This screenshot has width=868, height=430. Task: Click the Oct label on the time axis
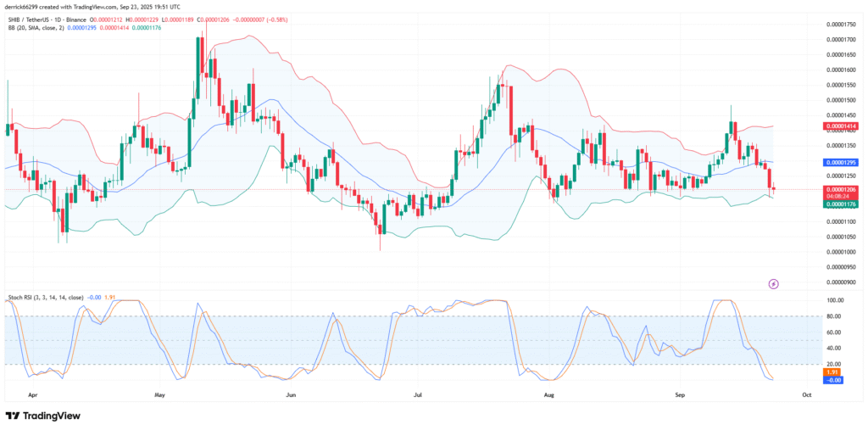point(807,394)
